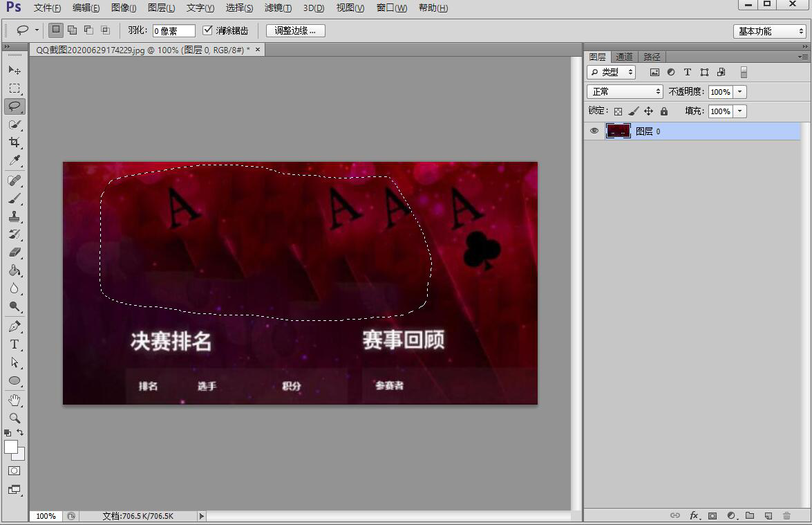The image size is (812, 525).
Task: Toggle lock transparent pixels for layer
Action: point(618,111)
